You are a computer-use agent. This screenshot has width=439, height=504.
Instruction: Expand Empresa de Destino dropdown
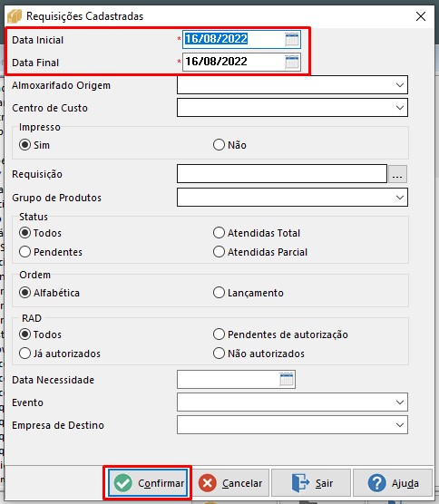click(400, 424)
